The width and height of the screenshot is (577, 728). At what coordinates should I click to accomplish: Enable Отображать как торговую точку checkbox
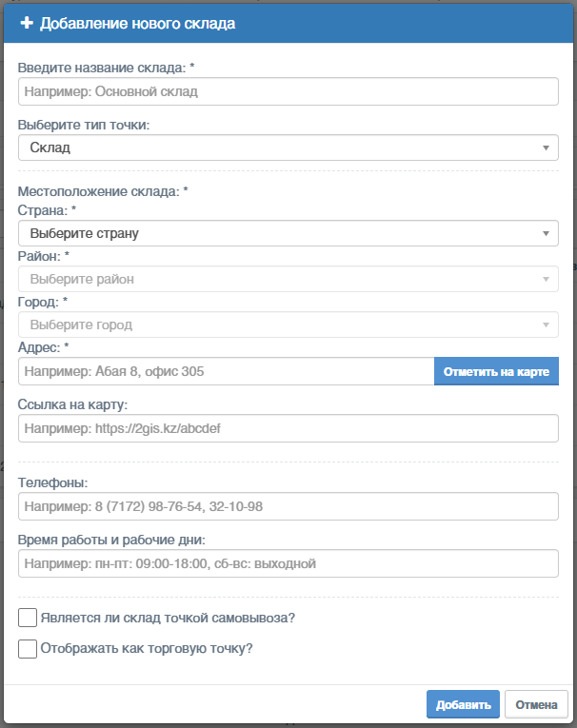click(28, 649)
